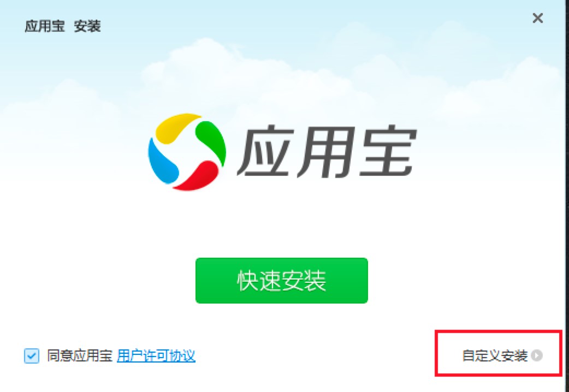569x392 pixels.
Task: Click the colorful 应用宝 swirl logo
Action: (187, 152)
